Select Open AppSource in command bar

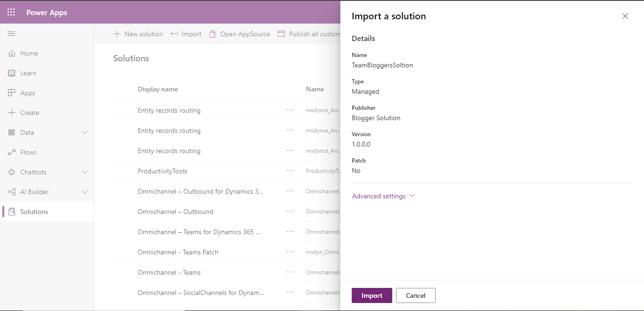coord(239,34)
